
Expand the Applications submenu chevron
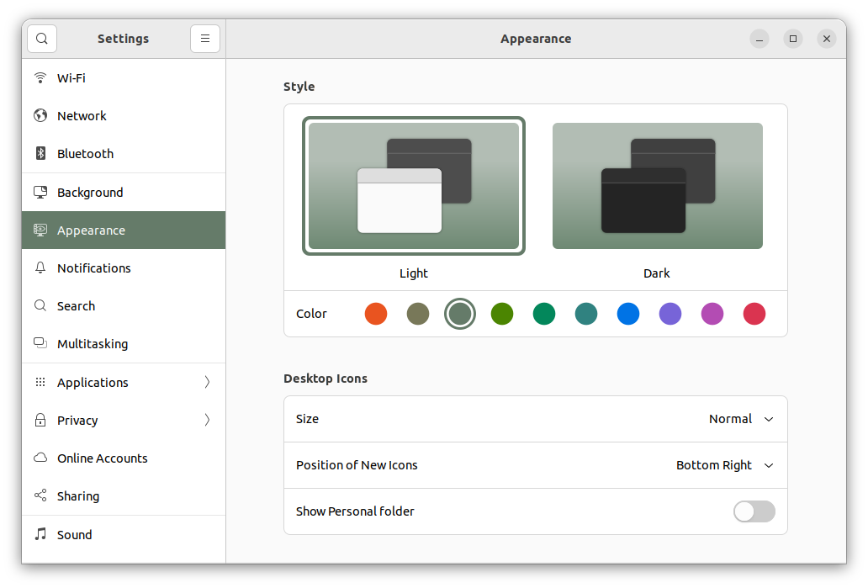click(207, 383)
